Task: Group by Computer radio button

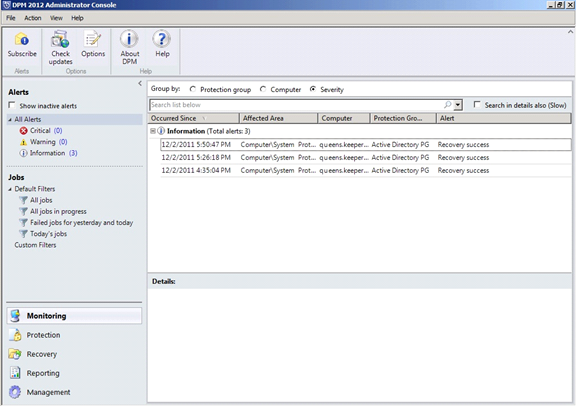Action: point(263,89)
